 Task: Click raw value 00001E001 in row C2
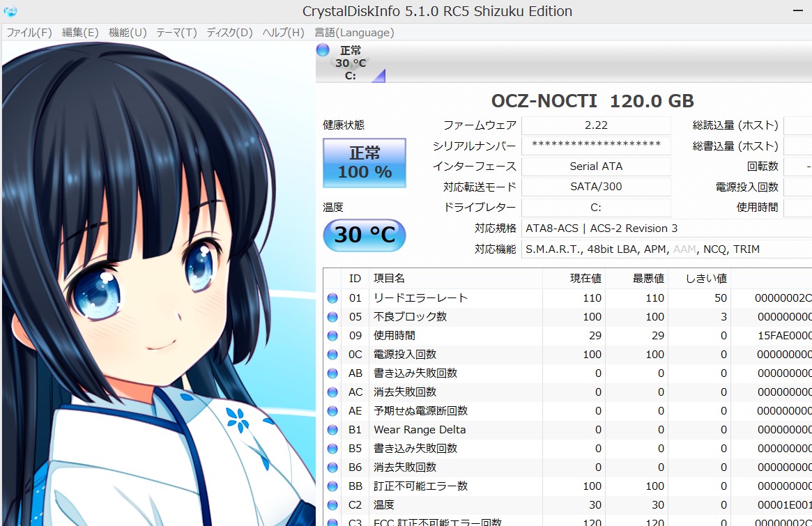coord(785,505)
